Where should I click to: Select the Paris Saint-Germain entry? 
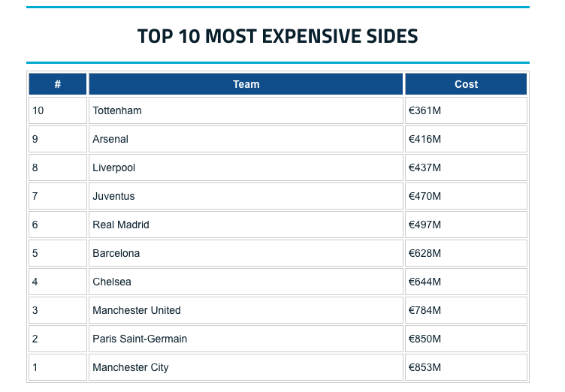click(x=140, y=339)
